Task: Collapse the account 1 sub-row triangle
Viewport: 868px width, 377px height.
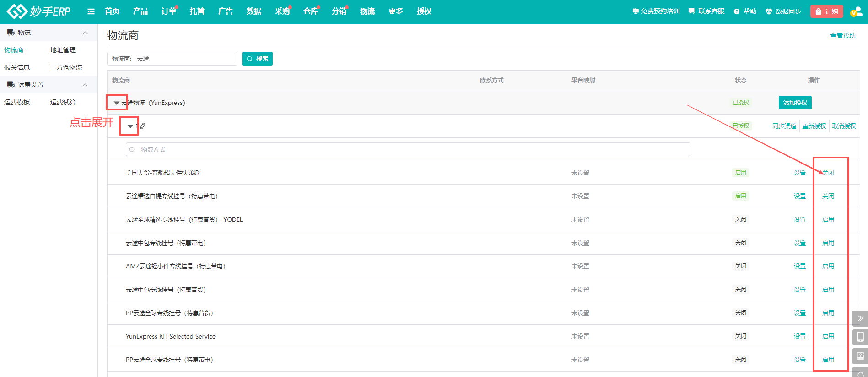Action: 130,126
